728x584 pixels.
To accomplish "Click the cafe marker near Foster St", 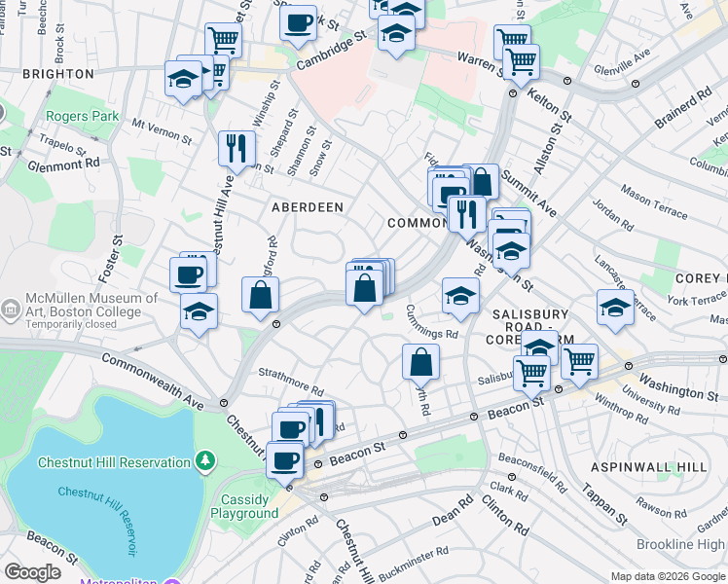I will [x=188, y=275].
